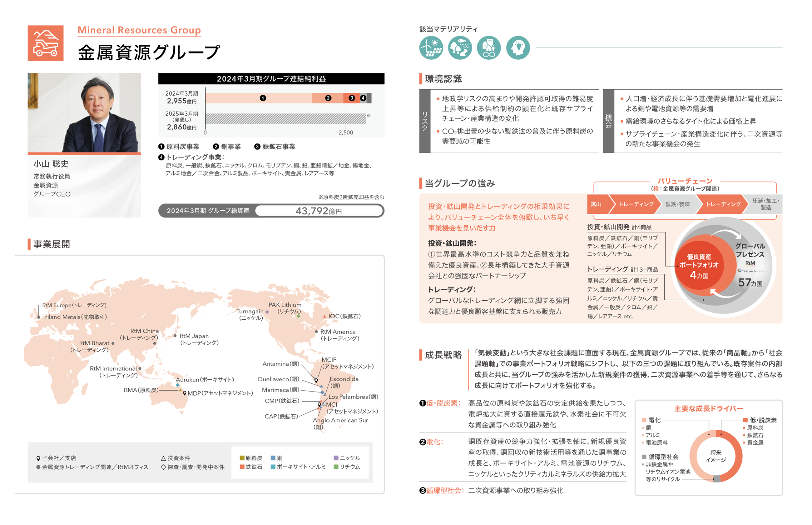
Task: Click the 機会 gray side label
Action: (x=608, y=121)
